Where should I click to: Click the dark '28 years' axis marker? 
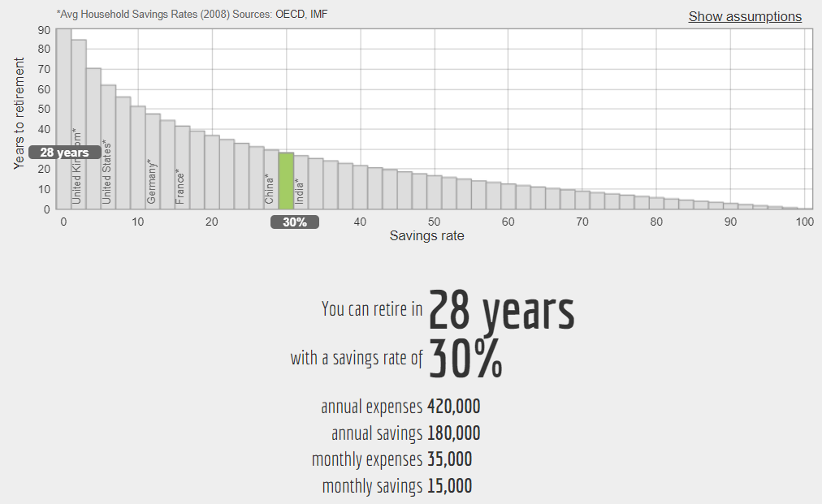click(64, 153)
